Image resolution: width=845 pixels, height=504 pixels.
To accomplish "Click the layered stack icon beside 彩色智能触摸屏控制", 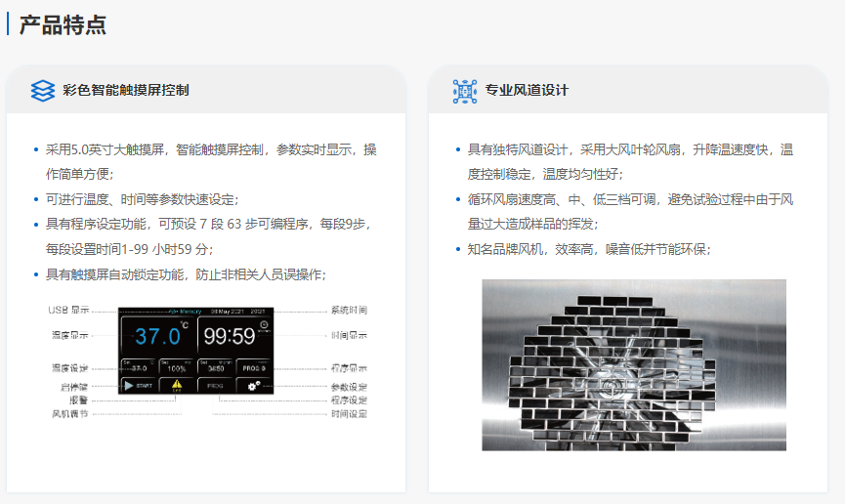I will click(x=43, y=91).
